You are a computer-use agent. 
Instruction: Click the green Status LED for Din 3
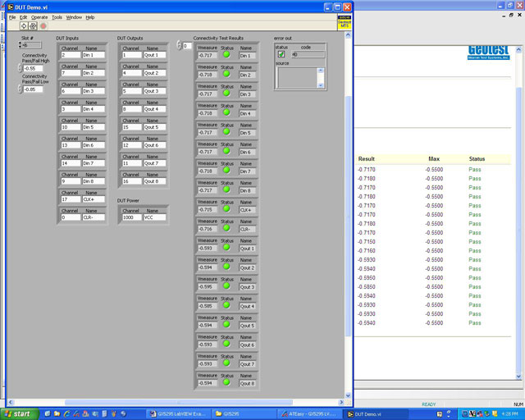coord(226,93)
